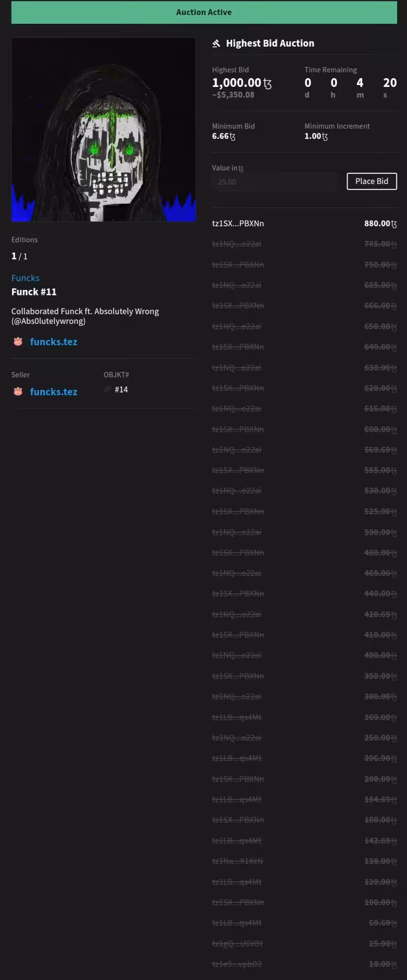Click the Funck #11 title text
Viewport: 407px width, 980px height.
tap(34, 292)
